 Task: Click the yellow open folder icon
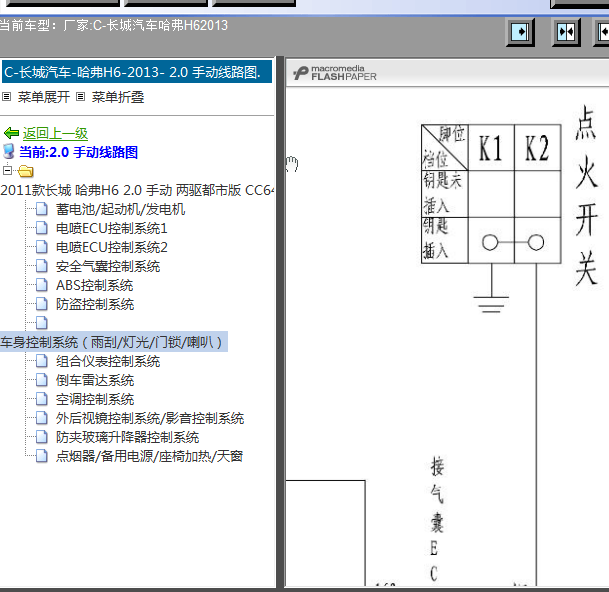point(26,171)
